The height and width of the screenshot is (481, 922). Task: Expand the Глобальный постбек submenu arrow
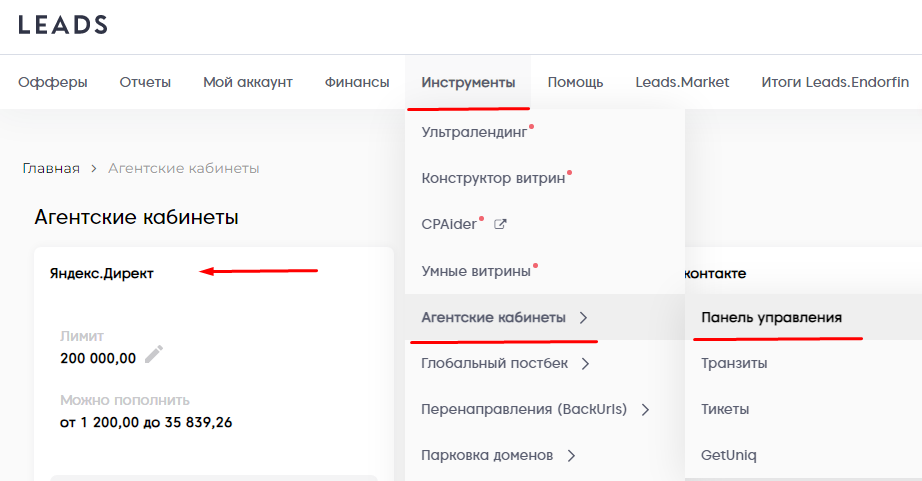585,364
